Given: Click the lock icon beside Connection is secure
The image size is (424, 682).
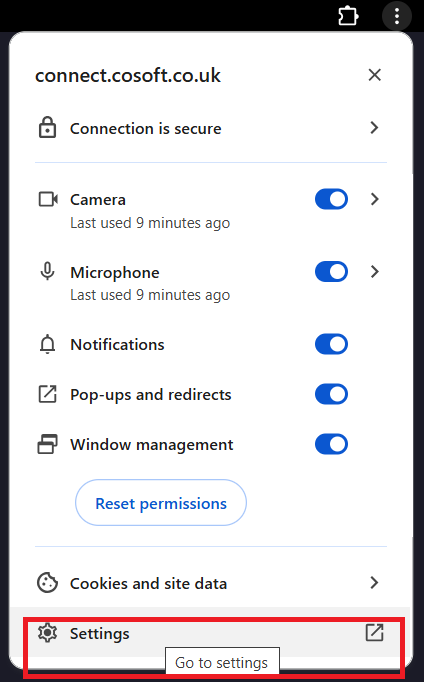Looking at the screenshot, I should 47,128.
